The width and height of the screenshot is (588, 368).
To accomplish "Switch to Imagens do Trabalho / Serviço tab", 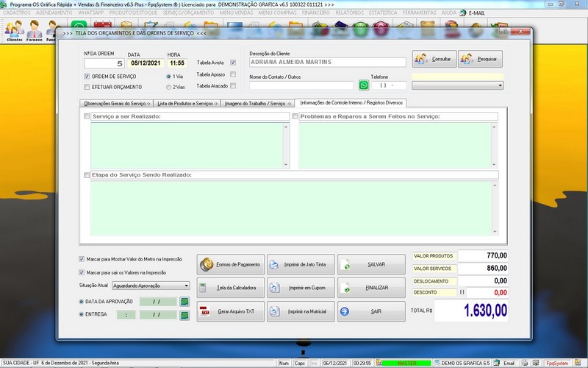I will 258,103.
